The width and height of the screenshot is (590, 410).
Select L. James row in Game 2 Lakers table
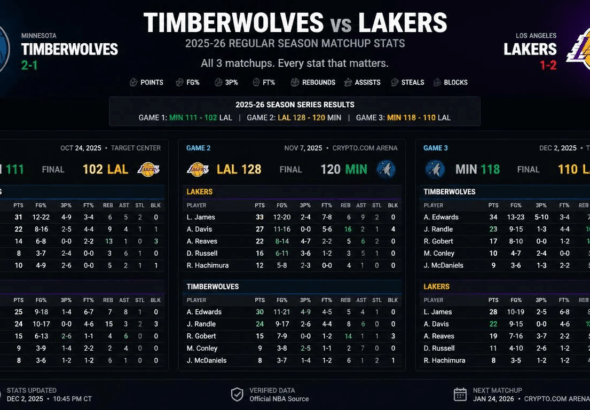coord(292,217)
